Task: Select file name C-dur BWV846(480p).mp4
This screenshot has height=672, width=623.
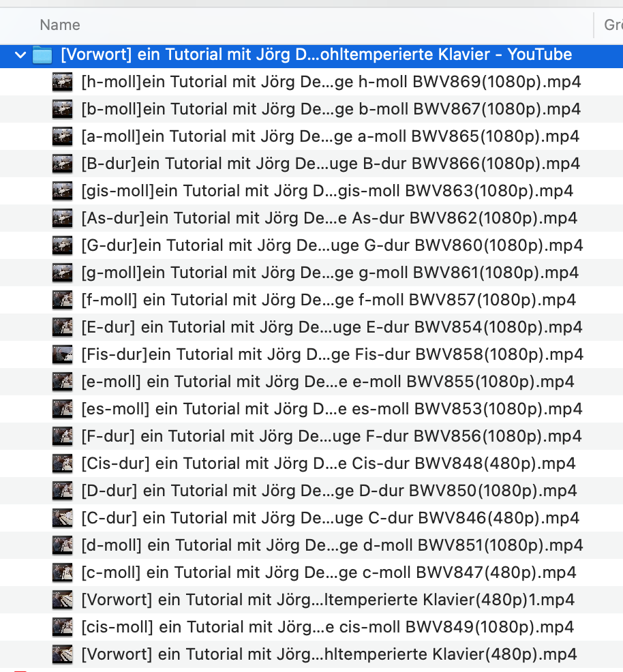Action: [331, 518]
